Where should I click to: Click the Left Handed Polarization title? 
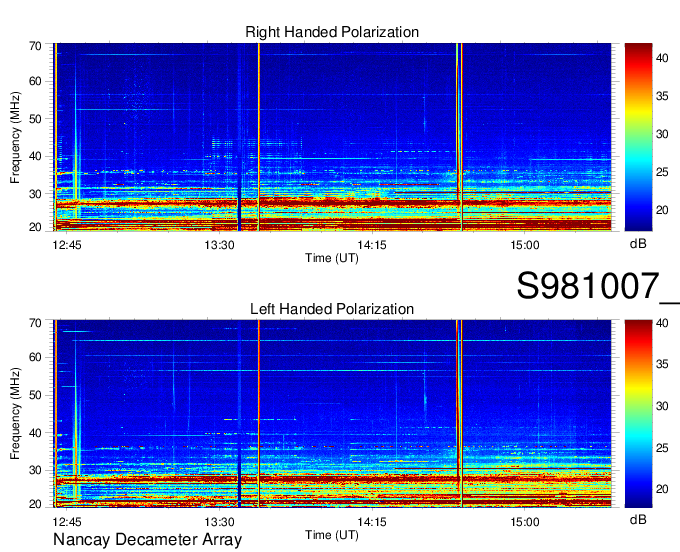pyautogui.click(x=332, y=309)
